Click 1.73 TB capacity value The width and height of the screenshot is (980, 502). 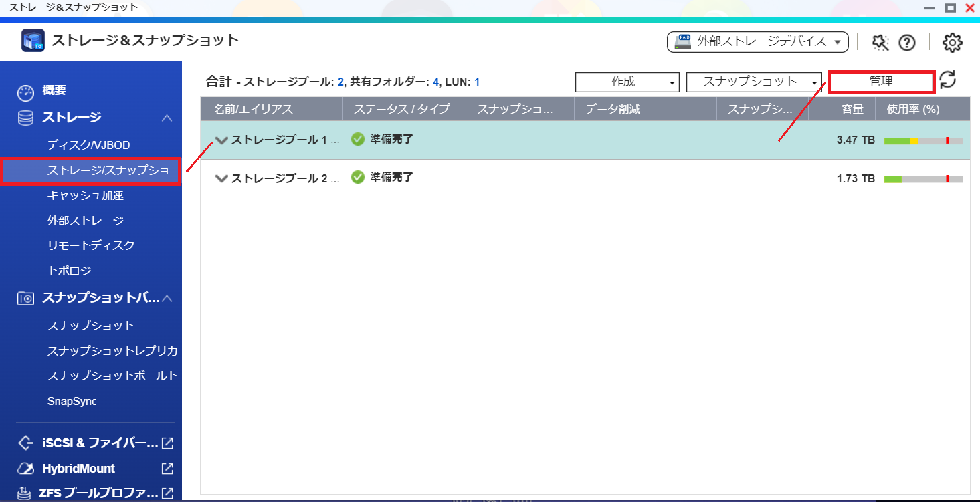pos(856,179)
